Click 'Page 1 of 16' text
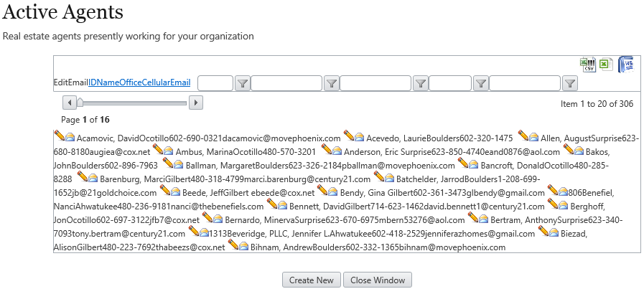Image resolution: width=644 pixels, height=294 pixels. coord(85,120)
